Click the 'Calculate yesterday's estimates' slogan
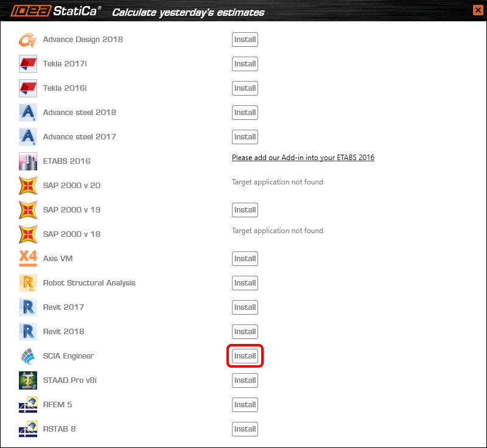487x448 pixels. tap(188, 12)
